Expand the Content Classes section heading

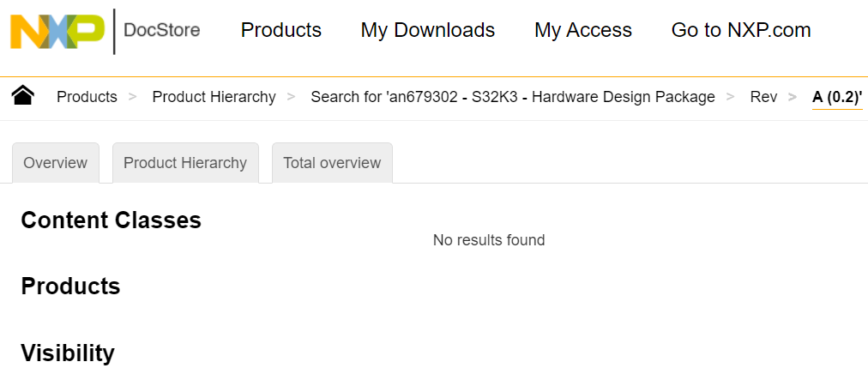point(111,220)
